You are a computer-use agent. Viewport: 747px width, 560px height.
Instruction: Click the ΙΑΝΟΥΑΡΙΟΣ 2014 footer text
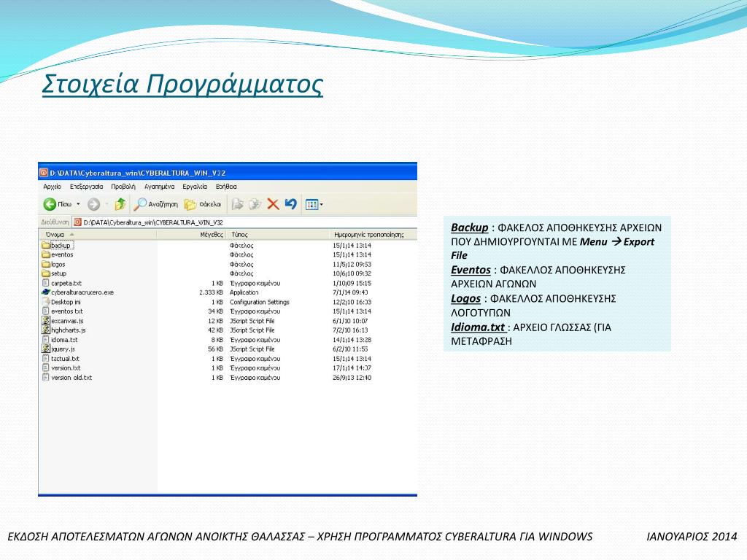coord(692,537)
